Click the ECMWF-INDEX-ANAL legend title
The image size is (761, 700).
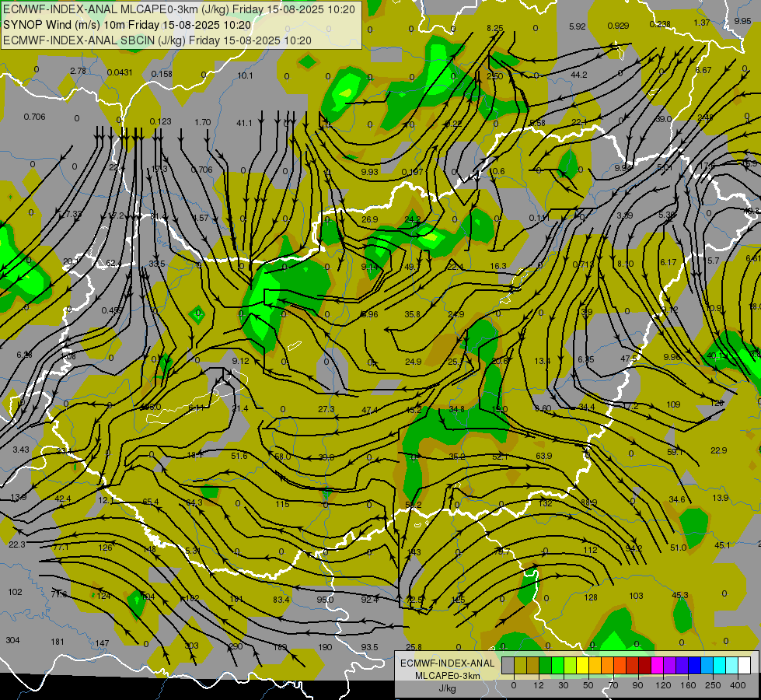click(447, 663)
